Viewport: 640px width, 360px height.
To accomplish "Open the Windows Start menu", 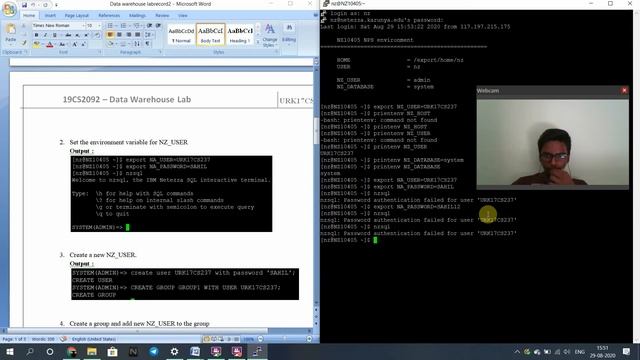I will [x=9, y=351].
